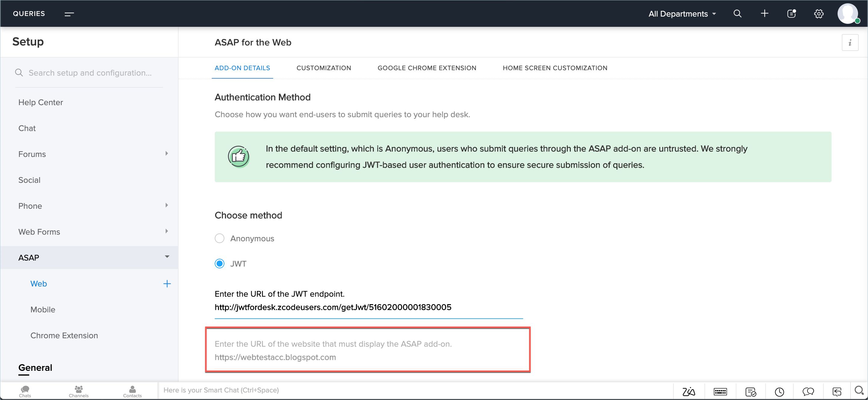This screenshot has height=400, width=868.
Task: Open the All Departments dropdown
Action: click(x=682, y=14)
